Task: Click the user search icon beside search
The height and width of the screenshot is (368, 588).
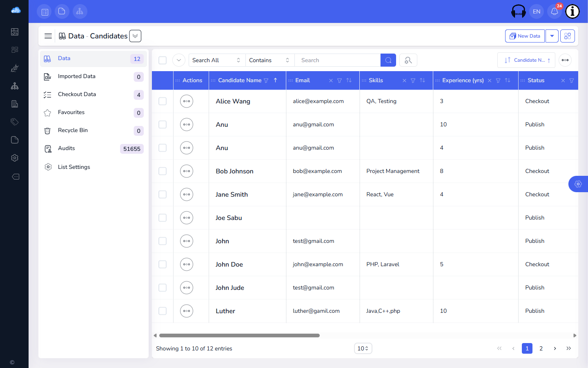Action: (408, 60)
